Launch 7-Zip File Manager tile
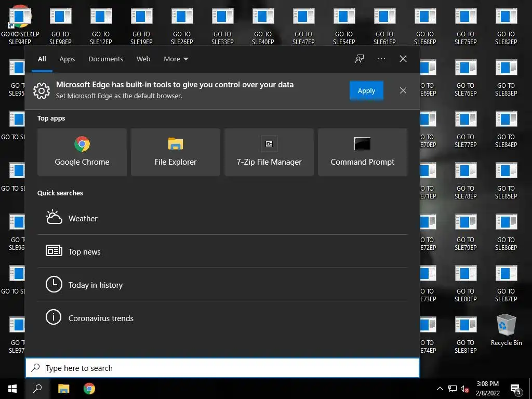The image size is (532, 399). (269, 152)
